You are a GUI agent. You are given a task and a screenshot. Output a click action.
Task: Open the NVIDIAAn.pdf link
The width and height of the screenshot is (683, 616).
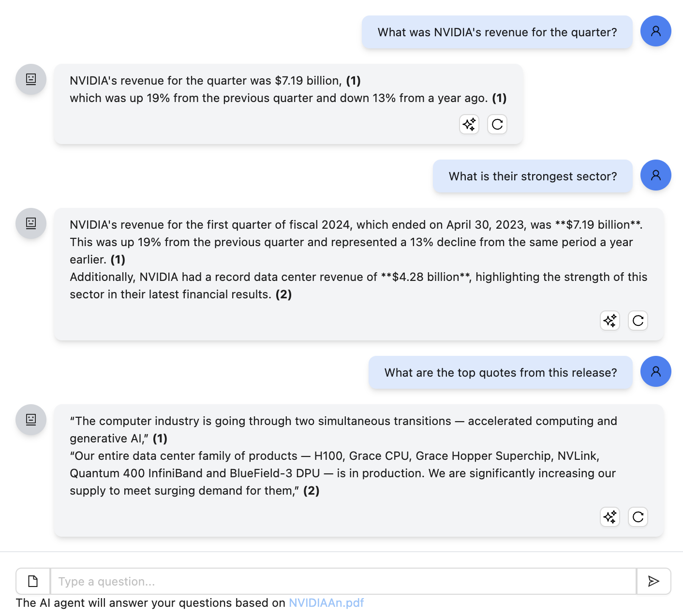[327, 603]
